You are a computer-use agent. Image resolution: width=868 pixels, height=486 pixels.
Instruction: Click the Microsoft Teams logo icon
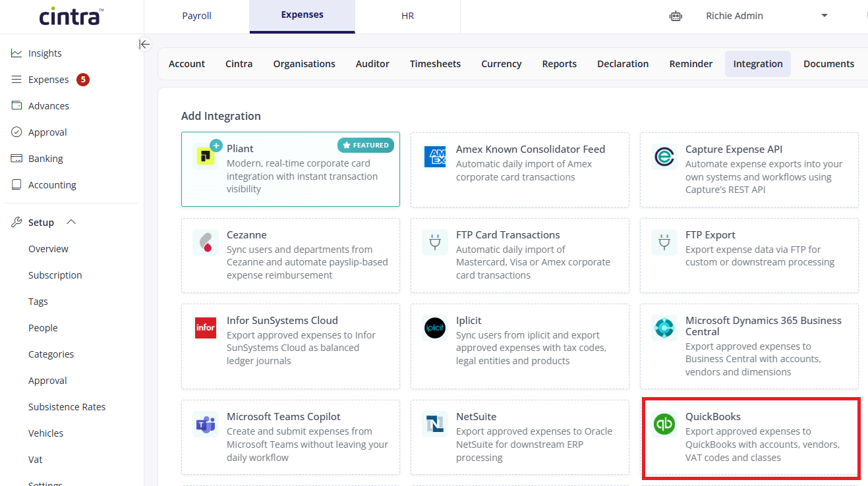(x=206, y=423)
